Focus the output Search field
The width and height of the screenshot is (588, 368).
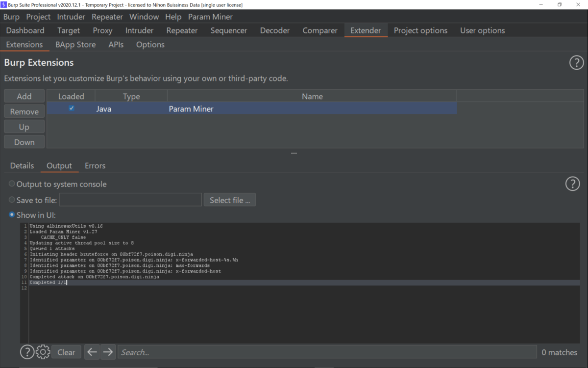tap(327, 352)
